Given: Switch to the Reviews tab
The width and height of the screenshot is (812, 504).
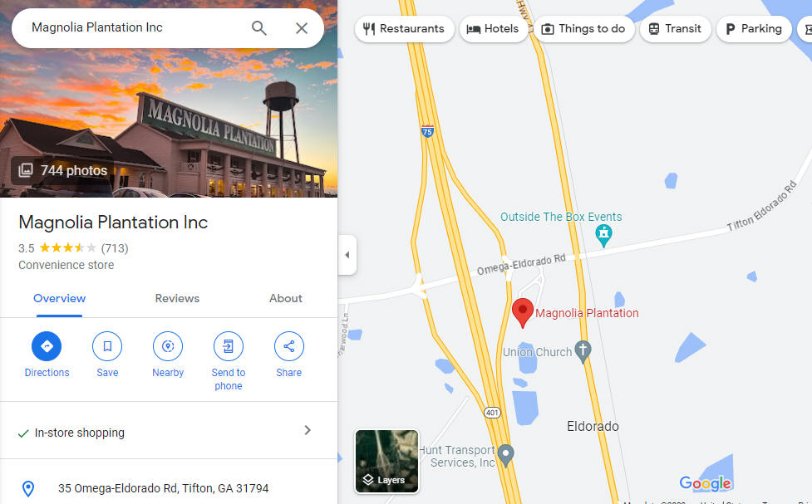Looking at the screenshot, I should [177, 299].
